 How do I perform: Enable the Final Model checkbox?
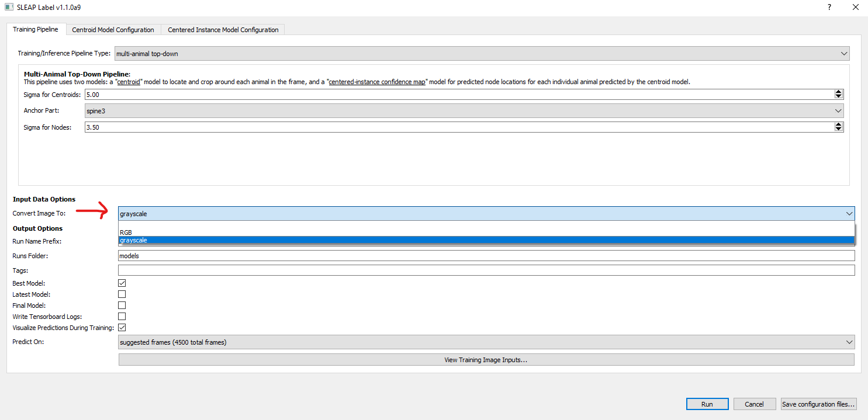coord(122,305)
